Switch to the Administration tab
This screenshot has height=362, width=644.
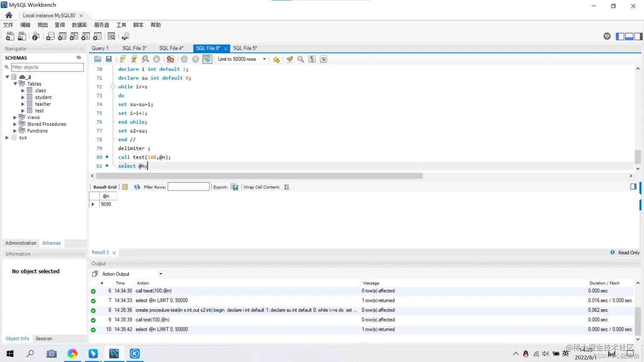tap(21, 243)
